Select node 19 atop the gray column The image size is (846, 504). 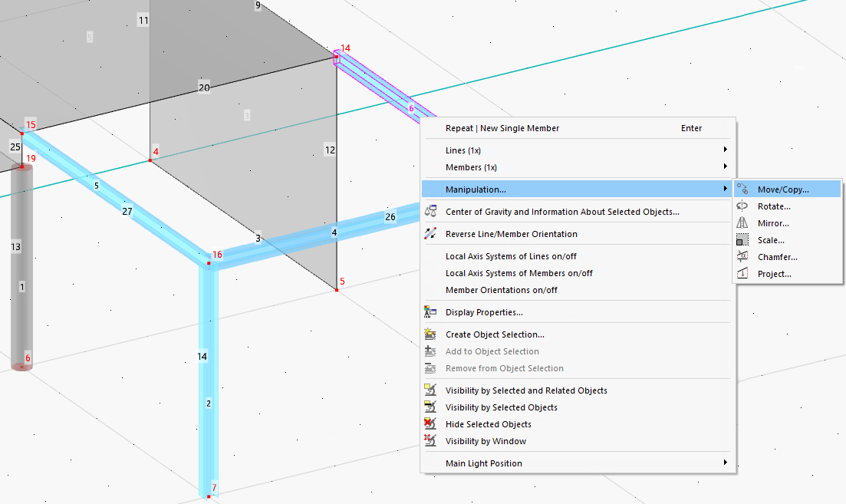click(22, 166)
